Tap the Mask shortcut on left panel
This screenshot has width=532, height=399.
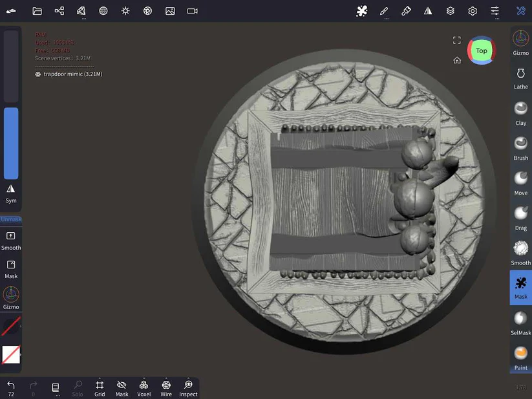pyautogui.click(x=11, y=270)
